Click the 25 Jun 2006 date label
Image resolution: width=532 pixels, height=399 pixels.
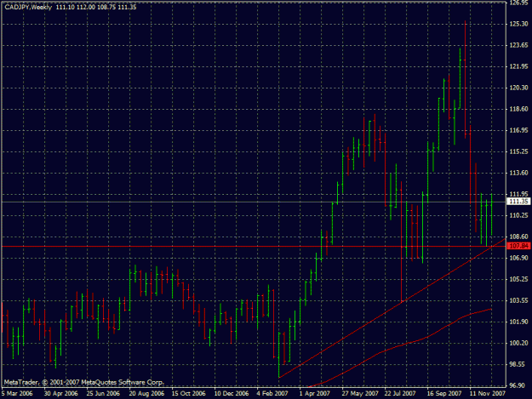(x=103, y=394)
